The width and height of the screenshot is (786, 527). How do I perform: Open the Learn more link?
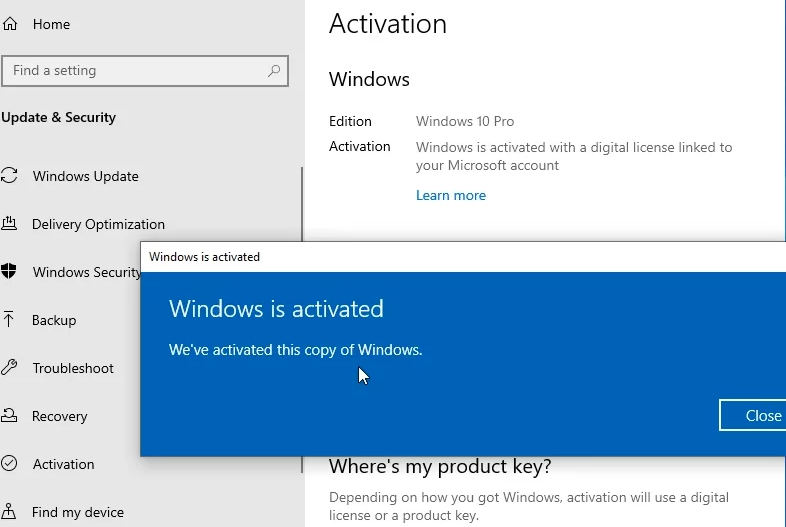(451, 195)
